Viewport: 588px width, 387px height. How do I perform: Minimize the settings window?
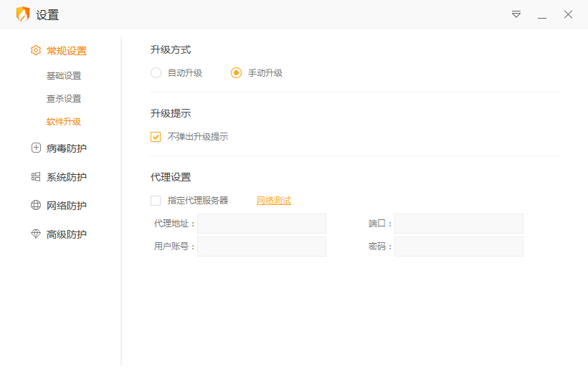click(542, 14)
